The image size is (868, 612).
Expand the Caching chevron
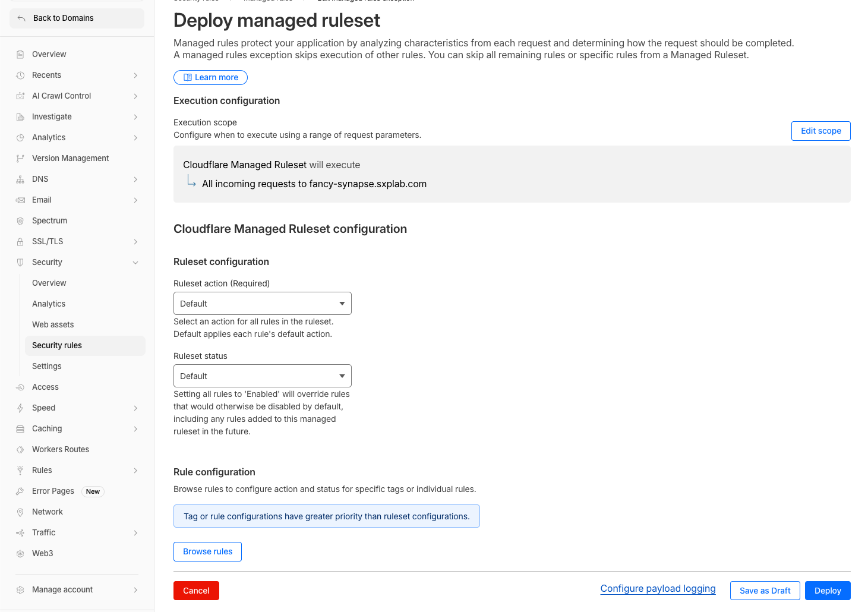135,428
